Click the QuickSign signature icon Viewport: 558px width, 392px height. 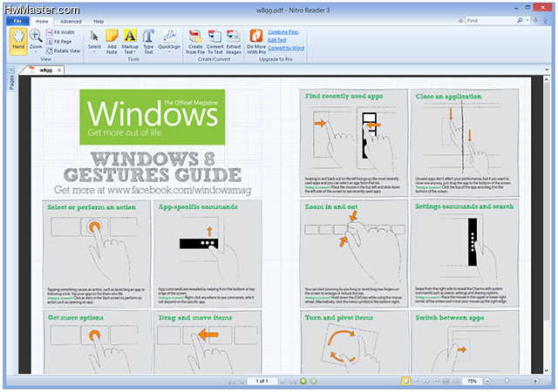pyautogui.click(x=169, y=37)
